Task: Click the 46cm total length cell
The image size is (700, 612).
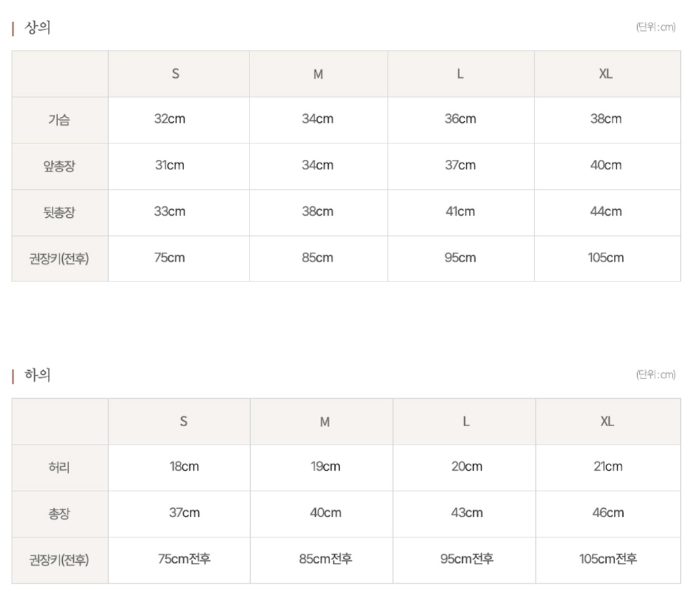Action: pos(608,513)
